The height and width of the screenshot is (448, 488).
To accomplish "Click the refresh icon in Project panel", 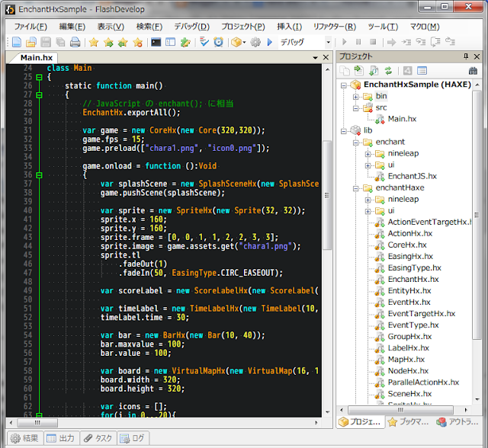I will (x=388, y=71).
